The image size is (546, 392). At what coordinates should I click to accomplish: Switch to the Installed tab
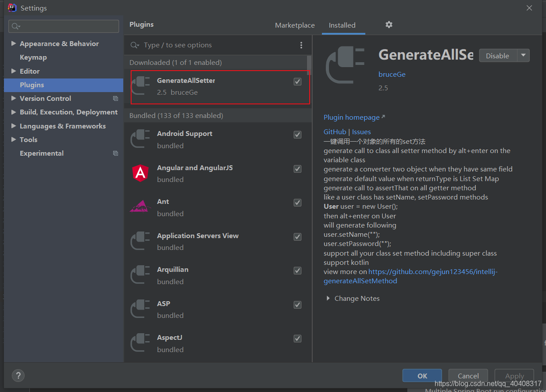[x=342, y=25]
